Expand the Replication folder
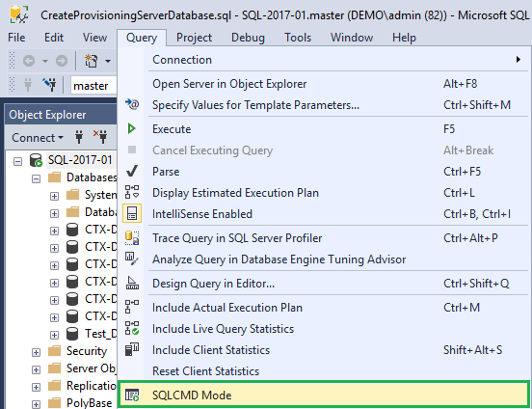The image size is (532, 409). pos(36,387)
